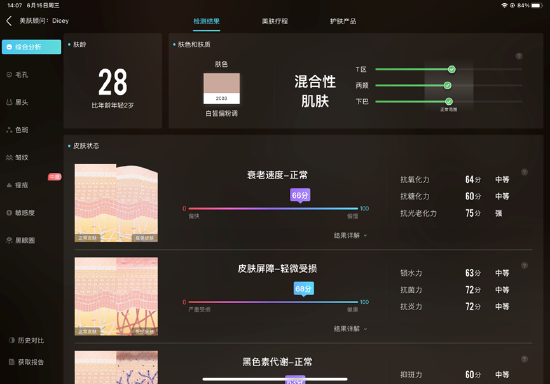Tap the red badge above 痘痘
This screenshot has width=550, height=384.
click(x=55, y=177)
